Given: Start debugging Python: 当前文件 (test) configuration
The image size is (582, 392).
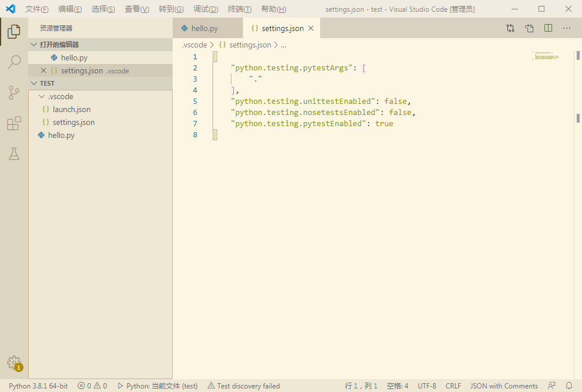Looking at the screenshot, I should coord(157,386).
